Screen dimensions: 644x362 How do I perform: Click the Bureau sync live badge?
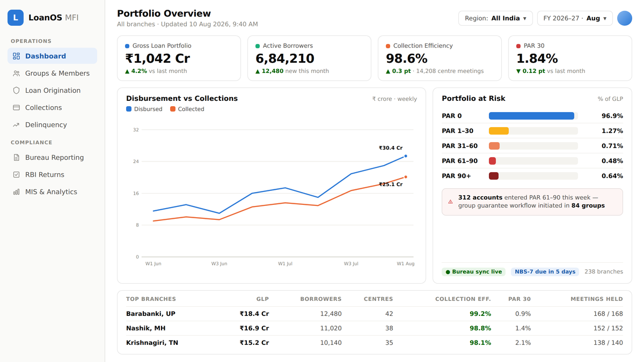coord(474,272)
